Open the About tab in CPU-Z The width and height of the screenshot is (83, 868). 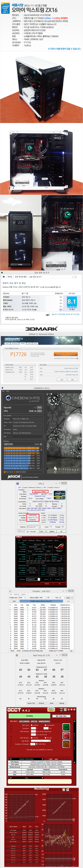(x=57, y=487)
